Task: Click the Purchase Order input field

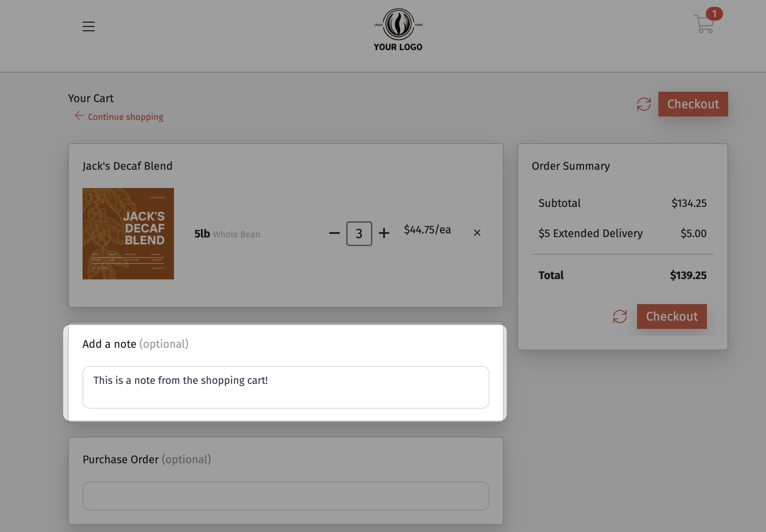Action: click(x=285, y=496)
